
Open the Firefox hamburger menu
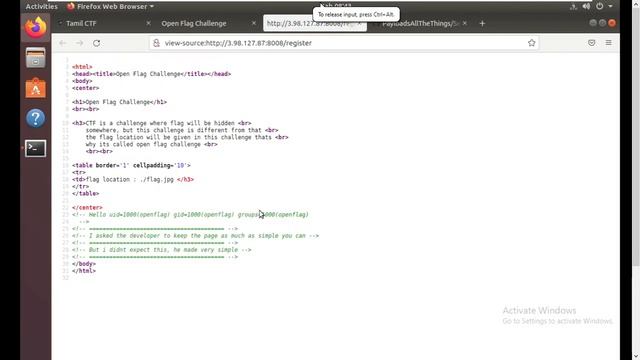click(x=609, y=43)
